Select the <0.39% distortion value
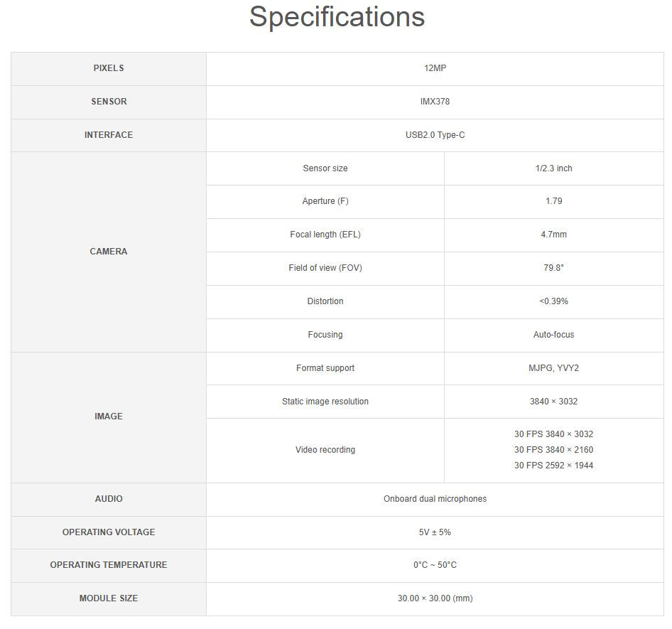This screenshot has height=629, width=672. tap(553, 301)
